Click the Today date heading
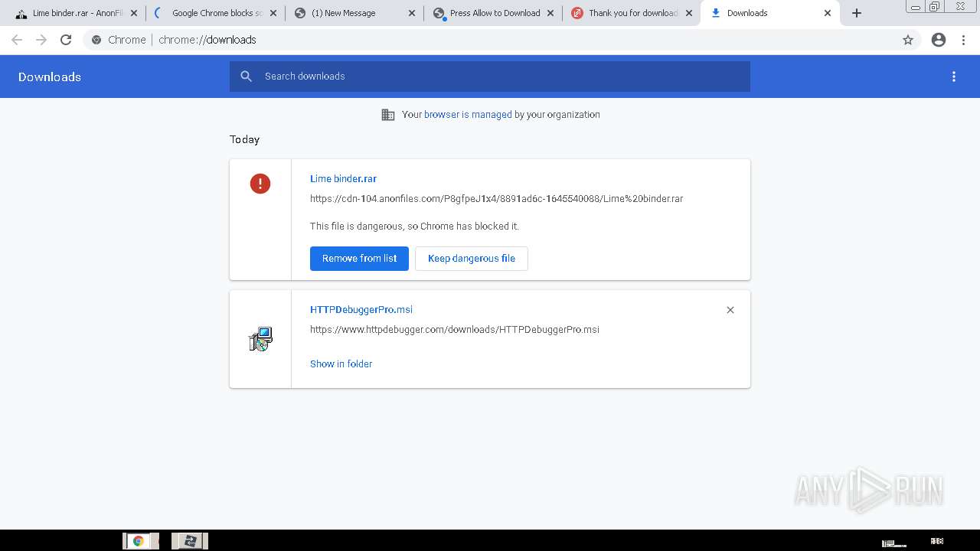The height and width of the screenshot is (551, 980). tap(245, 140)
